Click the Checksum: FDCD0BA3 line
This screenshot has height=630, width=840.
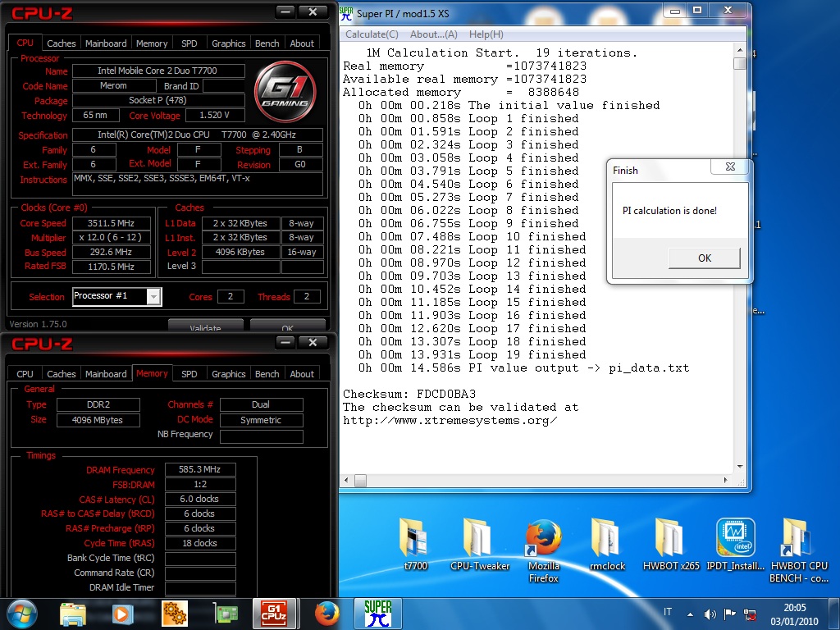coord(409,395)
